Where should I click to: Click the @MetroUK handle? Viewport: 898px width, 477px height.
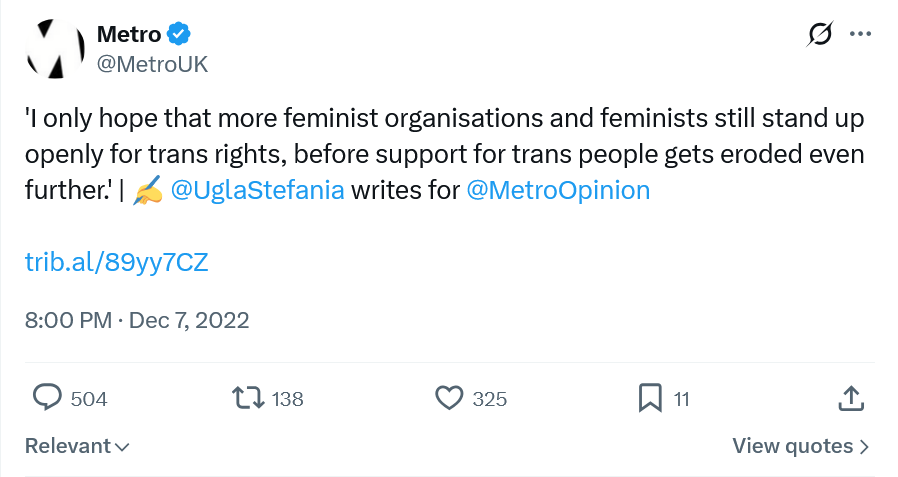point(152,64)
